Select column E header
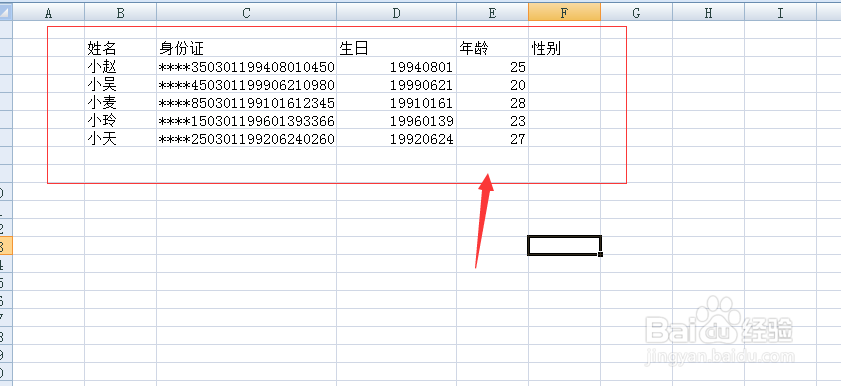This screenshot has height=386, width=841. coord(492,13)
